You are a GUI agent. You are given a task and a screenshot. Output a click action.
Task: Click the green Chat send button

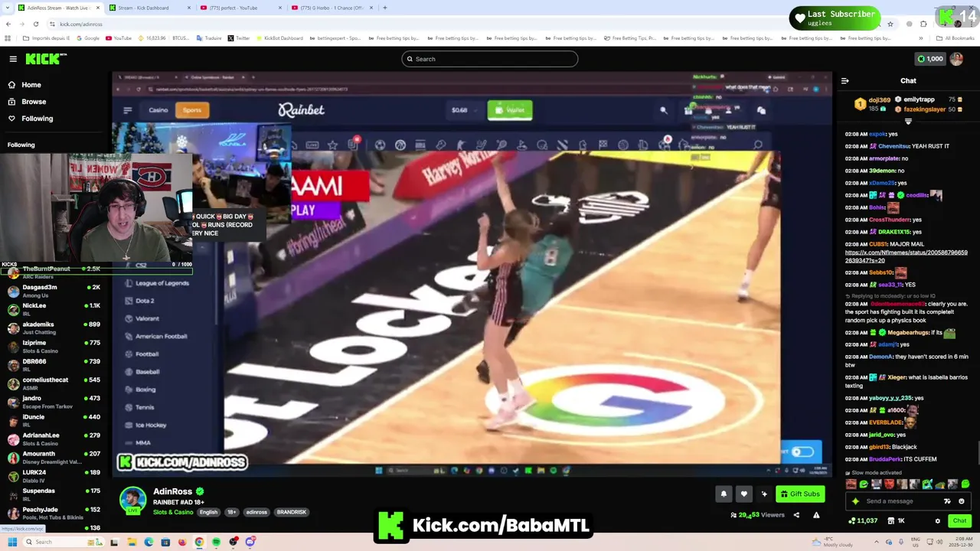point(959,520)
